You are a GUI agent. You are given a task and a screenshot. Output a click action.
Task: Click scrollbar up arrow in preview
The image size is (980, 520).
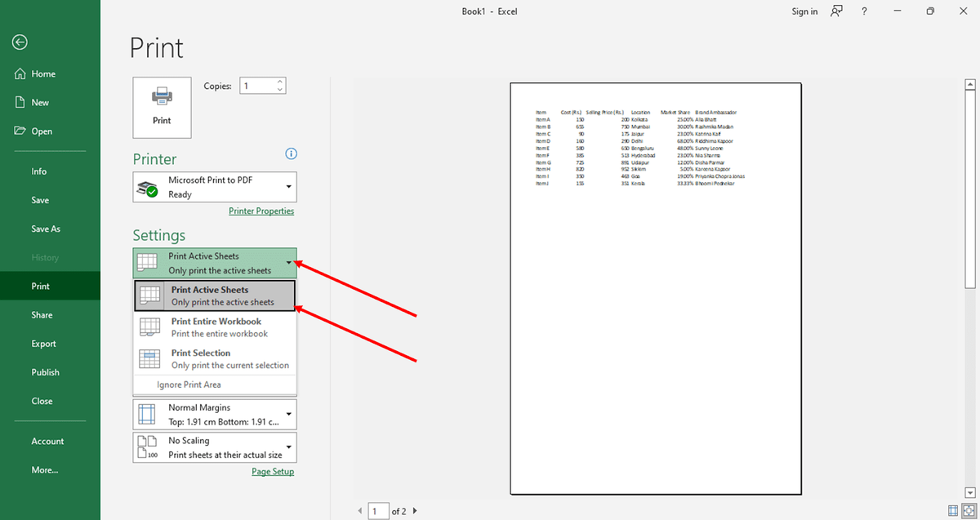[x=970, y=84]
